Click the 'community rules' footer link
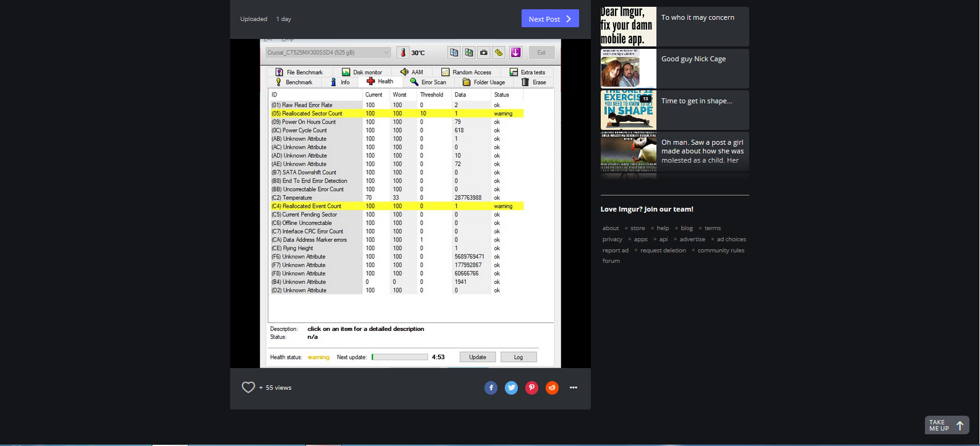This screenshot has height=446, width=980. [x=721, y=251]
